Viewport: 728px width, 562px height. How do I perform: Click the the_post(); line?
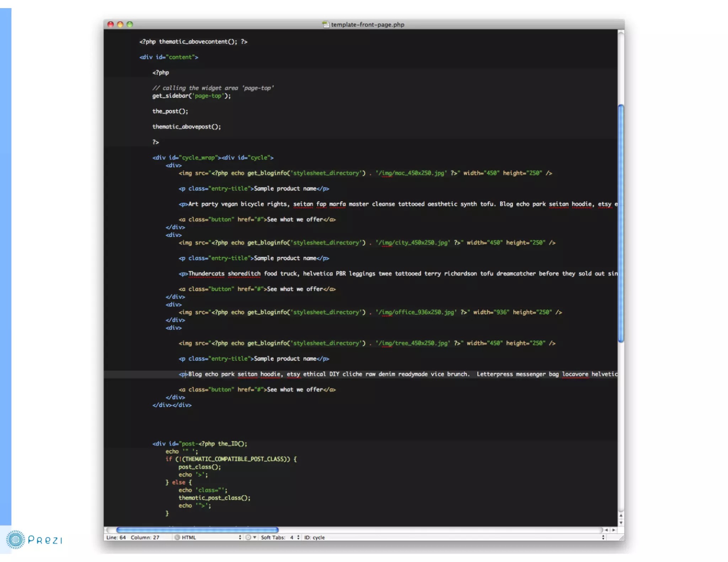pos(170,111)
